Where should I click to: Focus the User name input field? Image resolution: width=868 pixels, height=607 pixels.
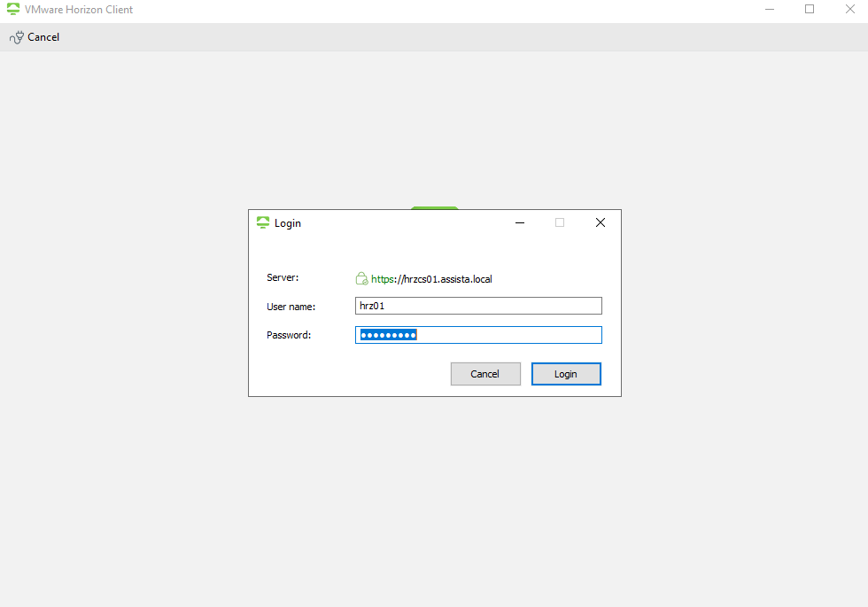click(x=478, y=306)
